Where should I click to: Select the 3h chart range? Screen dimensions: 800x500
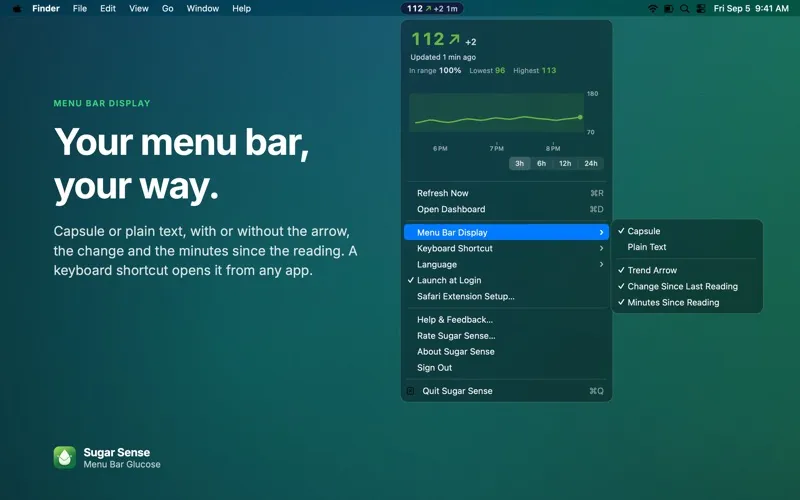coord(519,164)
